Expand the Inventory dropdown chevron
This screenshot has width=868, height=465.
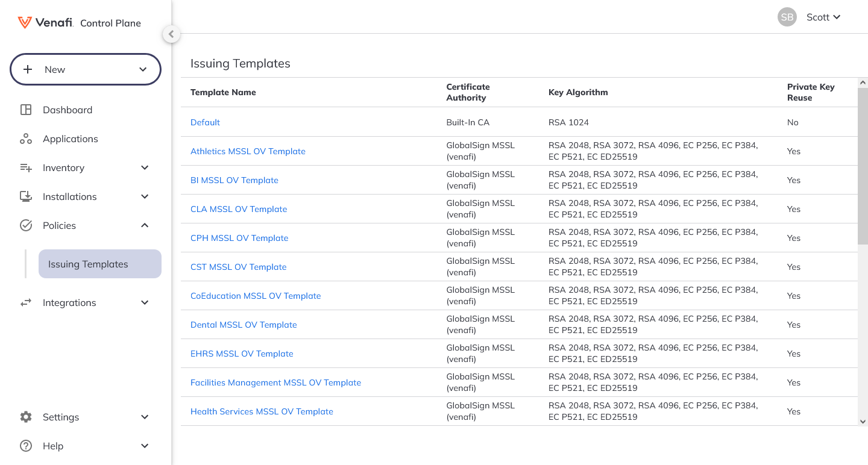point(144,167)
